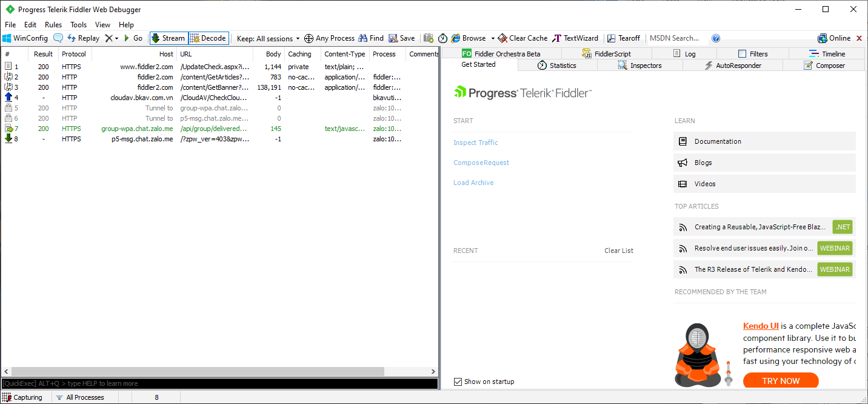Select the Replay sessions icon

pyautogui.click(x=83, y=38)
